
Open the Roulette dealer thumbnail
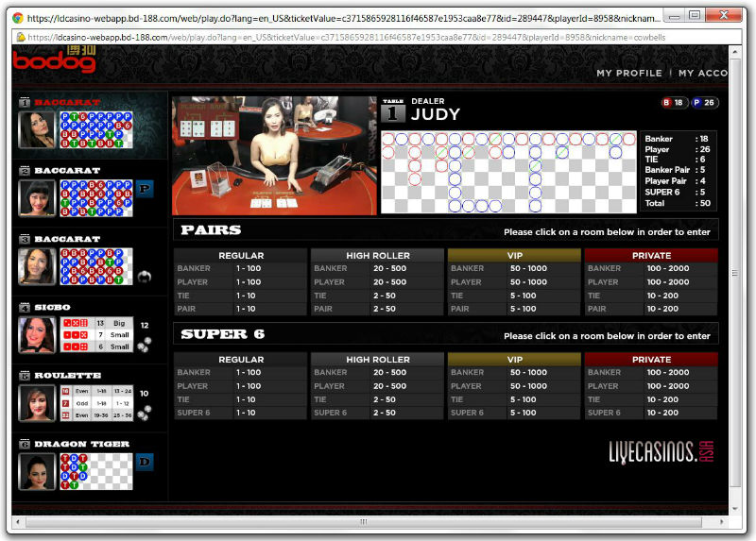click(37, 403)
